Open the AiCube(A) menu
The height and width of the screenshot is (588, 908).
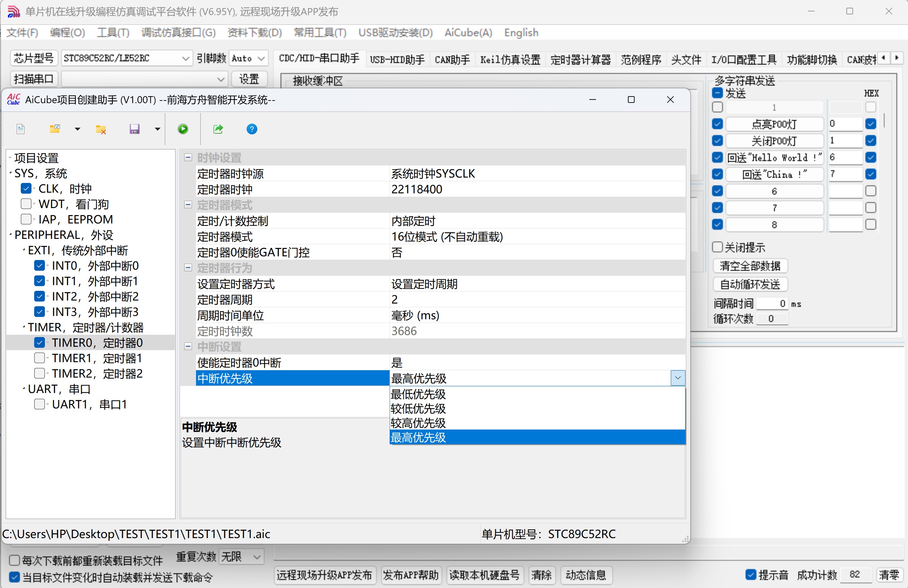click(x=468, y=33)
